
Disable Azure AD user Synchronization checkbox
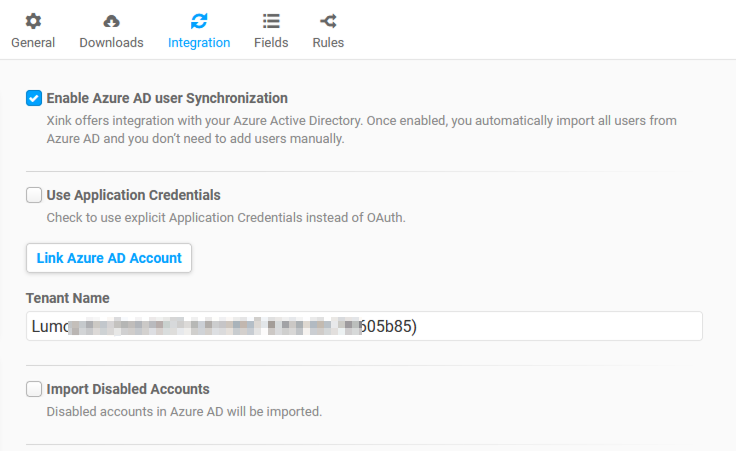[x=34, y=98]
